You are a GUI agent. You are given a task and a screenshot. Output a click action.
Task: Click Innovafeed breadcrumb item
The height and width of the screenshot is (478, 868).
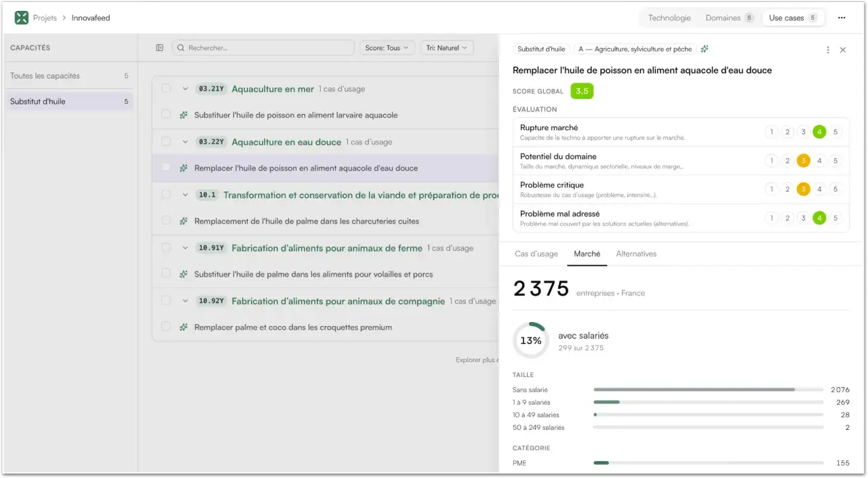(91, 18)
